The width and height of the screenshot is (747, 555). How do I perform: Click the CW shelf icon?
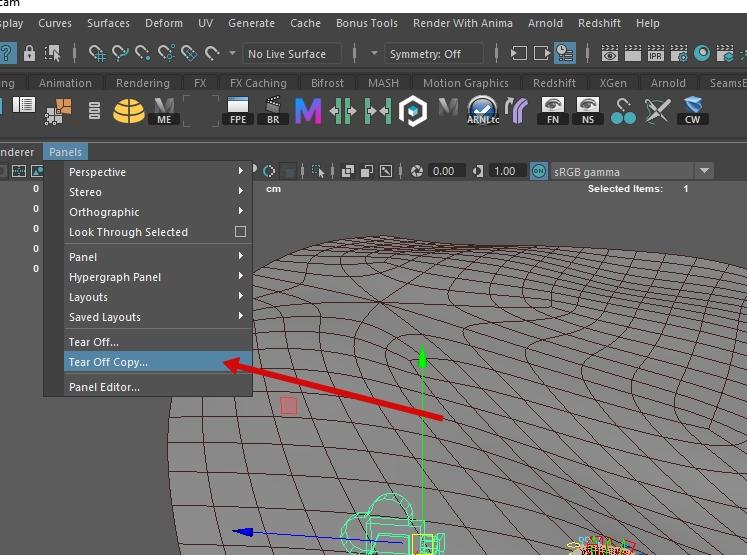(x=692, y=109)
